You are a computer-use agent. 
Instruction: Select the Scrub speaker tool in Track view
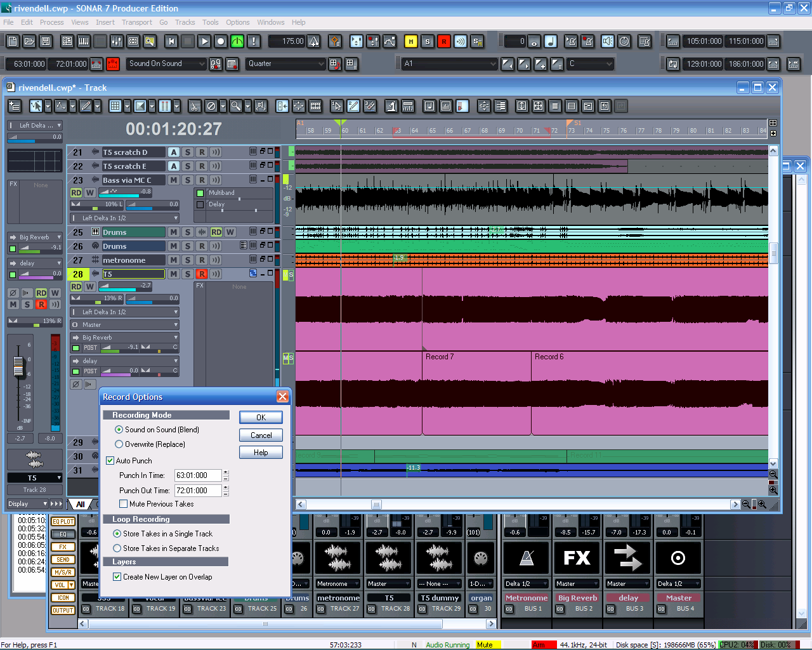(x=261, y=106)
